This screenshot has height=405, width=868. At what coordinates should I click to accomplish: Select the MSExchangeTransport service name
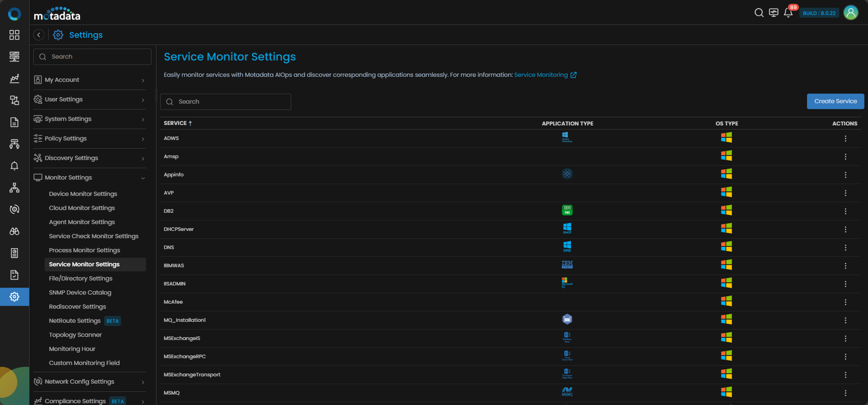pos(192,375)
